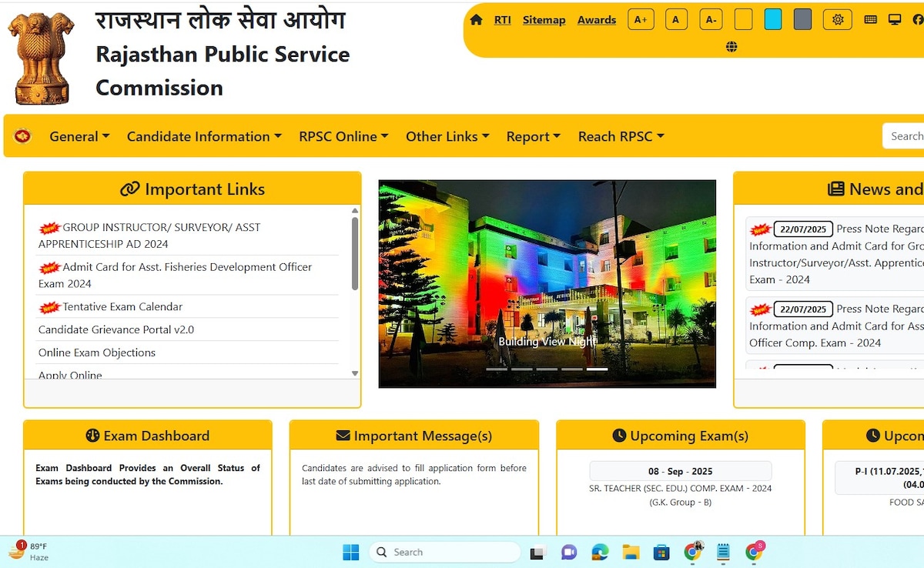The height and width of the screenshot is (568, 924).
Task: Open the Group Instructor Press Note news item
Action: click(836, 254)
